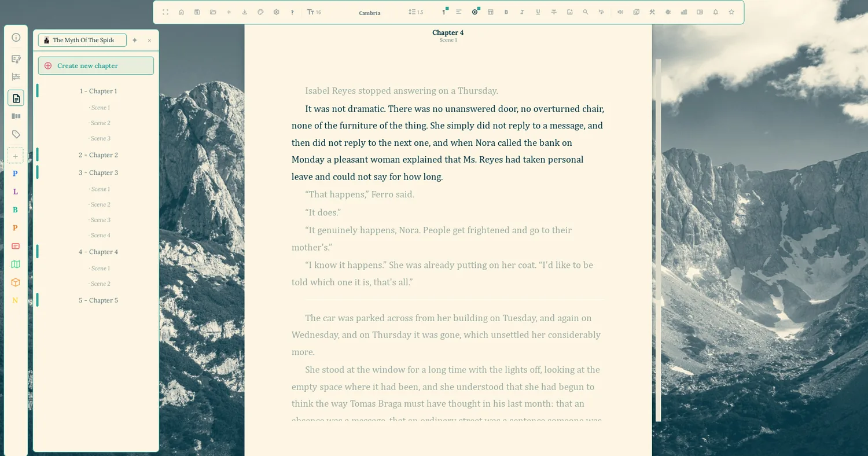Click the editor's vertical scrollbar
The width and height of the screenshot is (868, 456).
[x=658, y=240]
